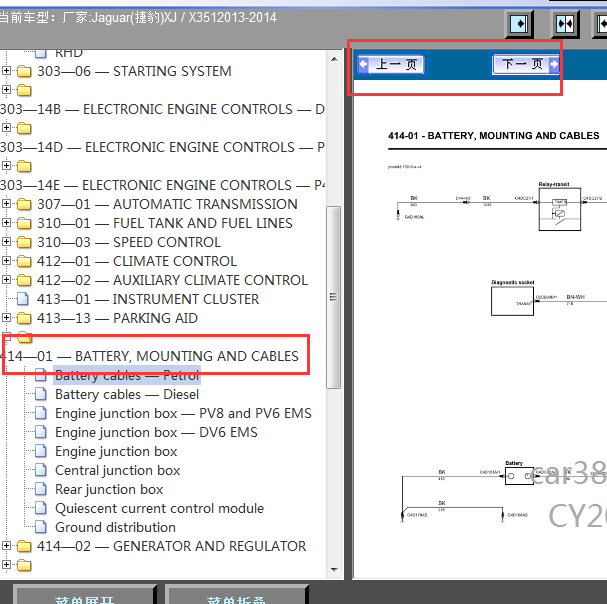The image size is (607, 604).
Task: Select Battery cables — Petrol diagram
Action: [127, 375]
